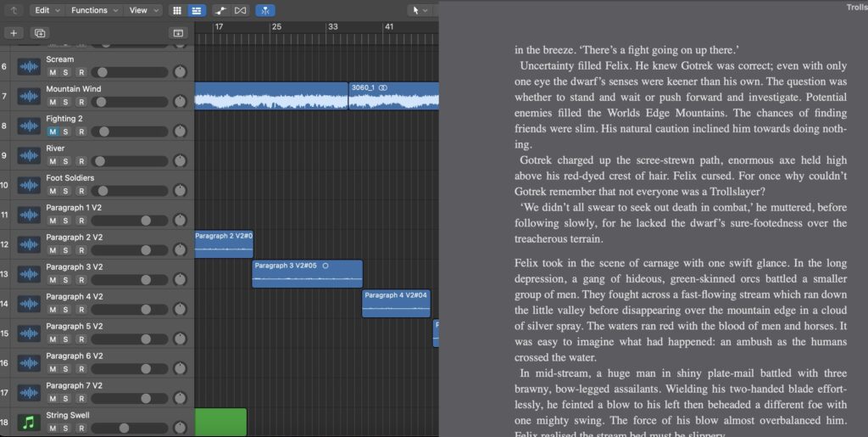868x437 pixels.
Task: Toggle the Catch Playhead icon
Action: 265,10
